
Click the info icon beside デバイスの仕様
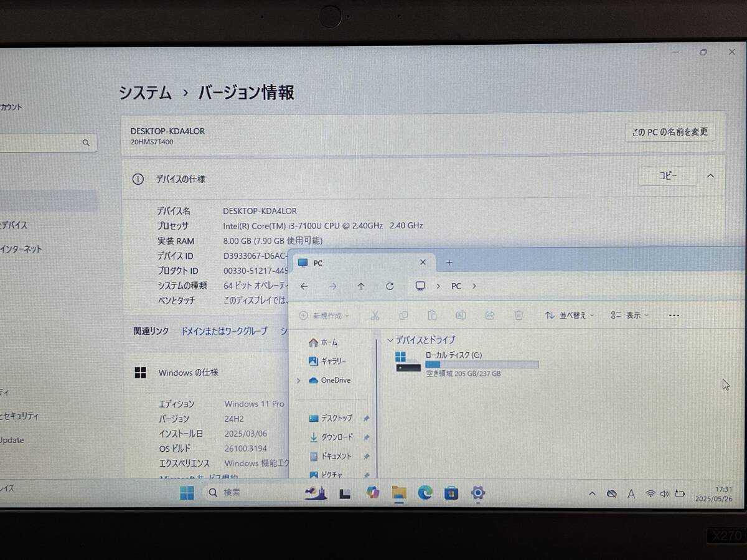(138, 179)
